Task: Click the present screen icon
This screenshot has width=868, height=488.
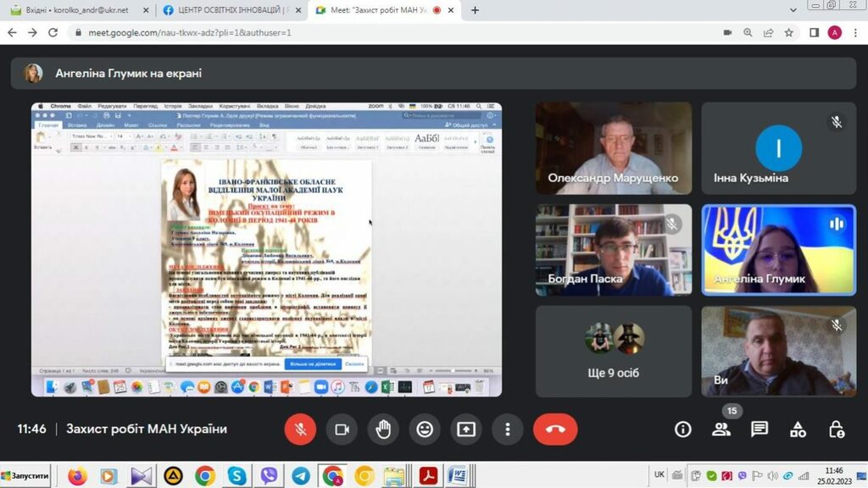Action: 466,429
